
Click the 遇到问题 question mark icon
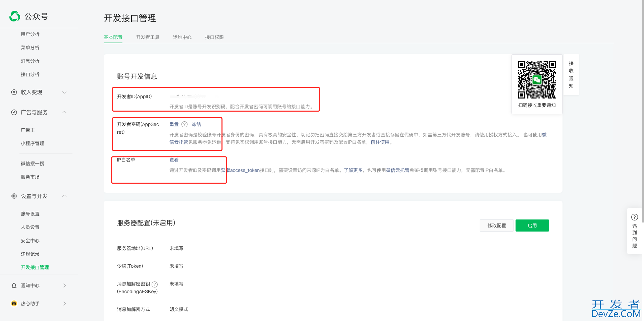tap(635, 217)
